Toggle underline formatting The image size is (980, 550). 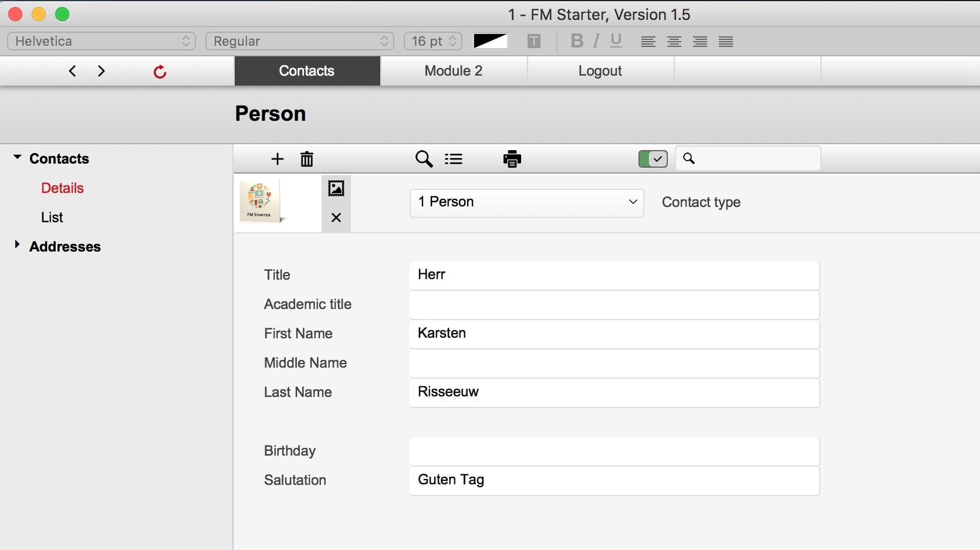(x=616, y=41)
